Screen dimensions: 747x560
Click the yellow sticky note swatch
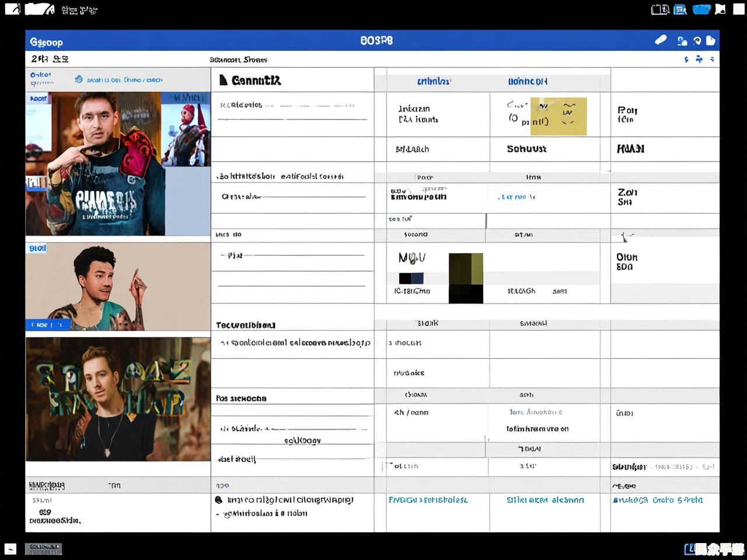pos(558,116)
